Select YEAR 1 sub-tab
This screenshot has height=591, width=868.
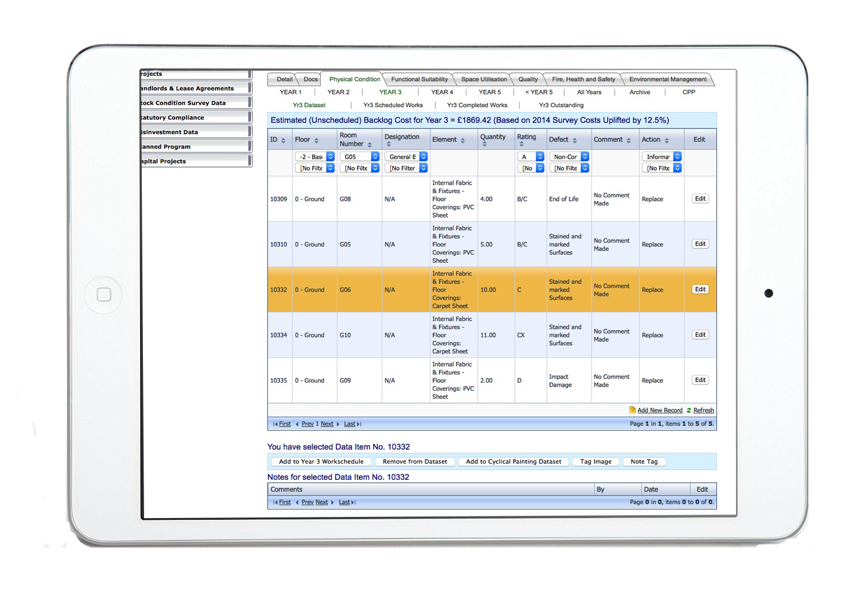coord(290,92)
